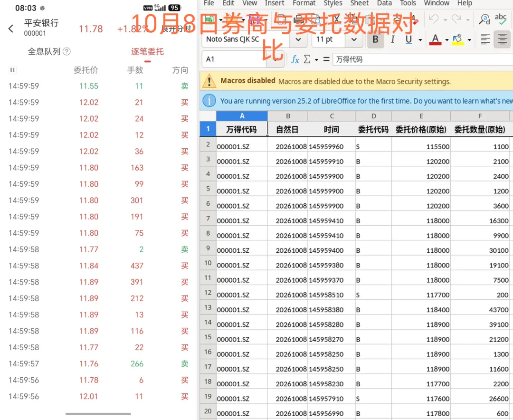Expand the Undo history dropdown arrow
513x420 pixels.
445,20
